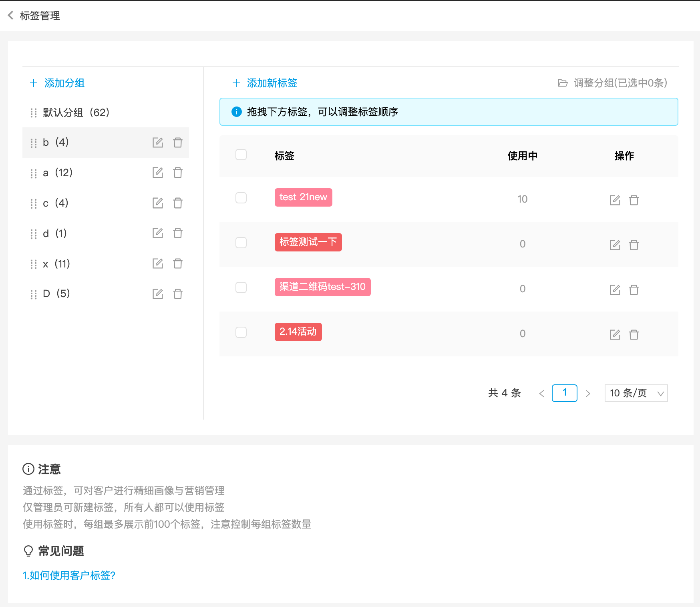
Task: Click 添加分组 link
Action: pyautogui.click(x=64, y=83)
